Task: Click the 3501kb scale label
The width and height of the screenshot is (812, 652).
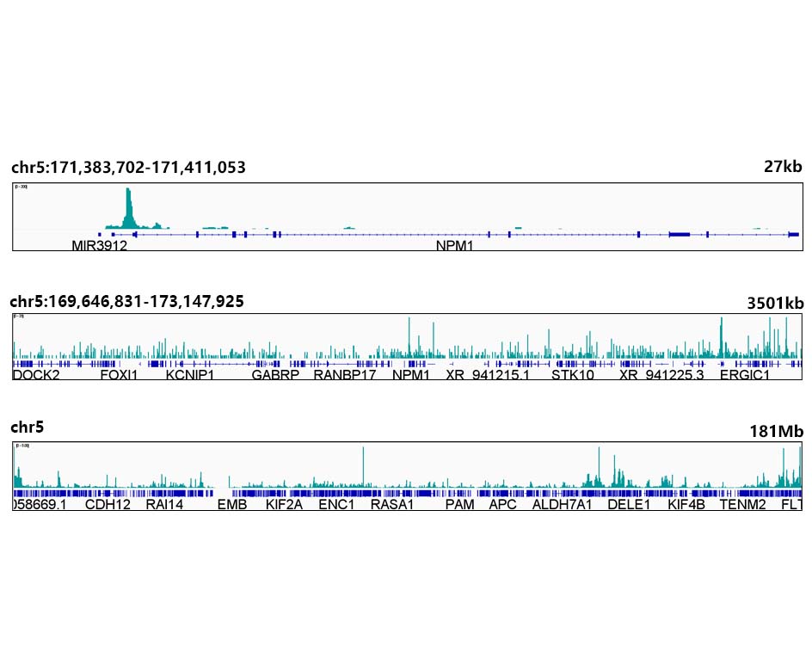Action: (775, 303)
